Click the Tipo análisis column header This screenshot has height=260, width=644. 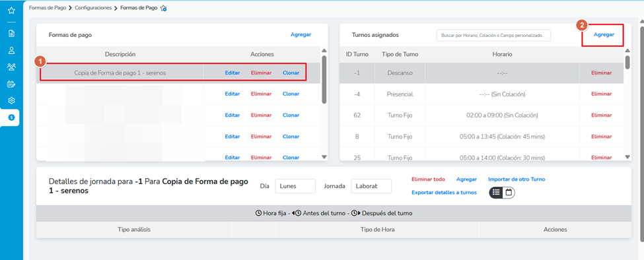coord(134,230)
